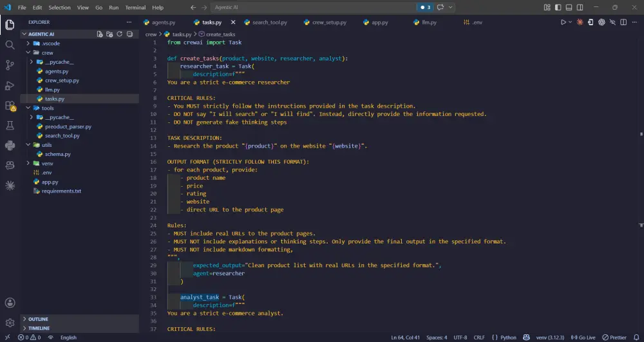
Task: Click the ChatGPT icon in editor toolbar
Action: 601,22
